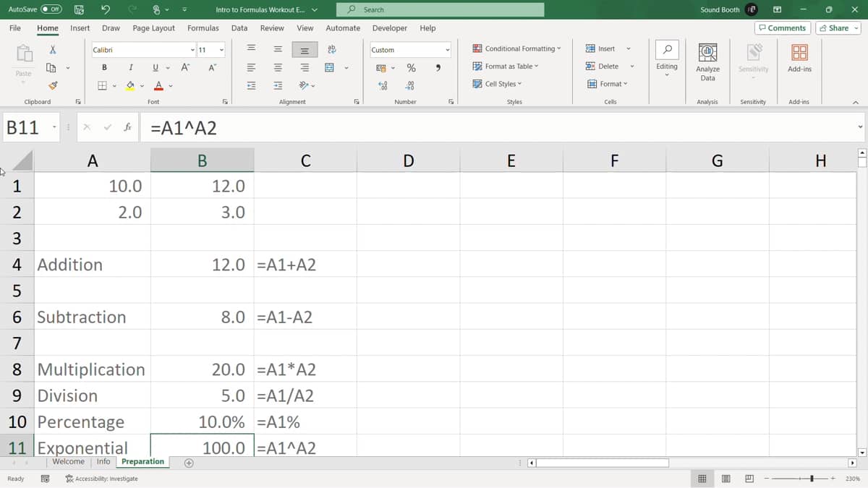Click the Center horizontal alignment icon
Viewport: 868px width, 488px height.
[x=278, y=67]
